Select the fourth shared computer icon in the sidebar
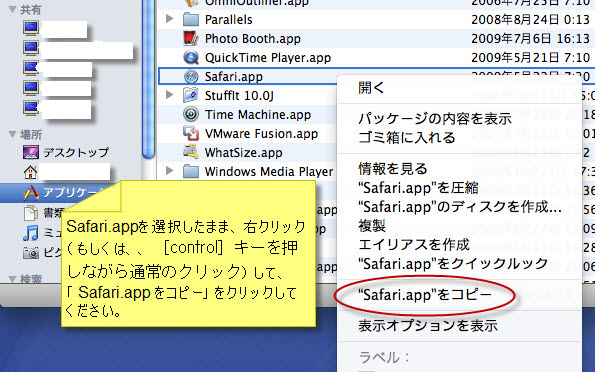Viewport: 595px width, 372px height. (31, 88)
